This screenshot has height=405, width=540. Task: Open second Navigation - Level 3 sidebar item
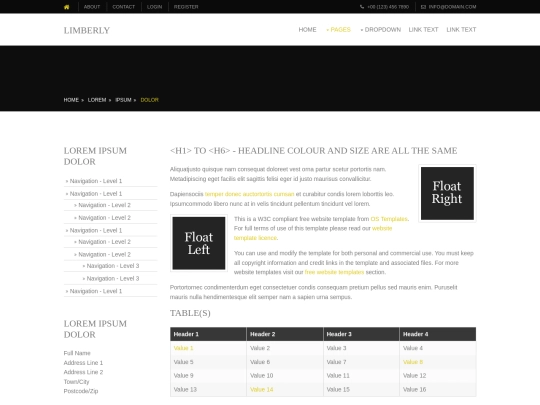point(113,279)
